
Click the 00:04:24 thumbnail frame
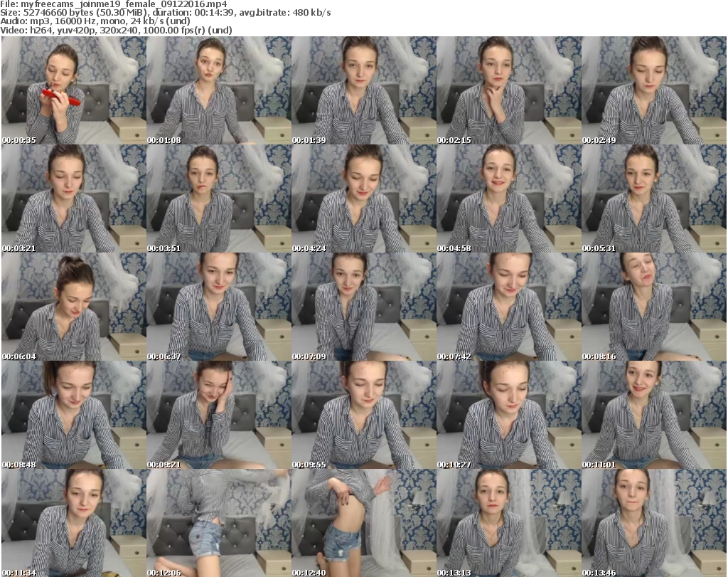363,198
